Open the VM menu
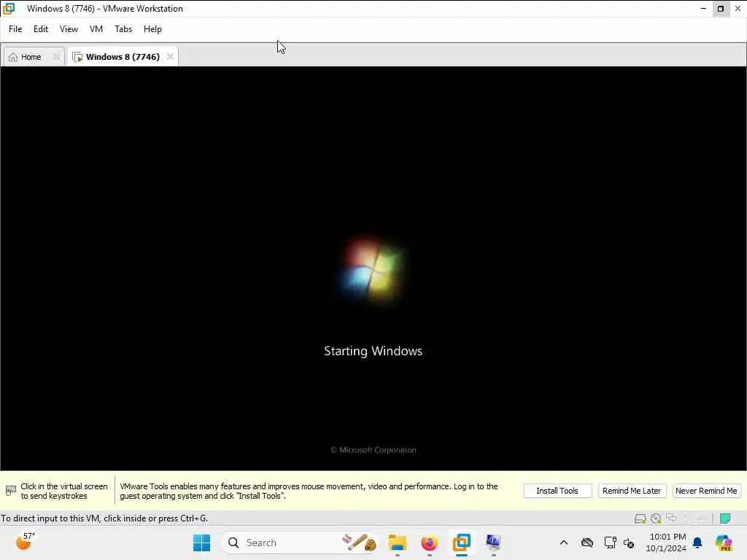The height and width of the screenshot is (560, 747). 96,29
